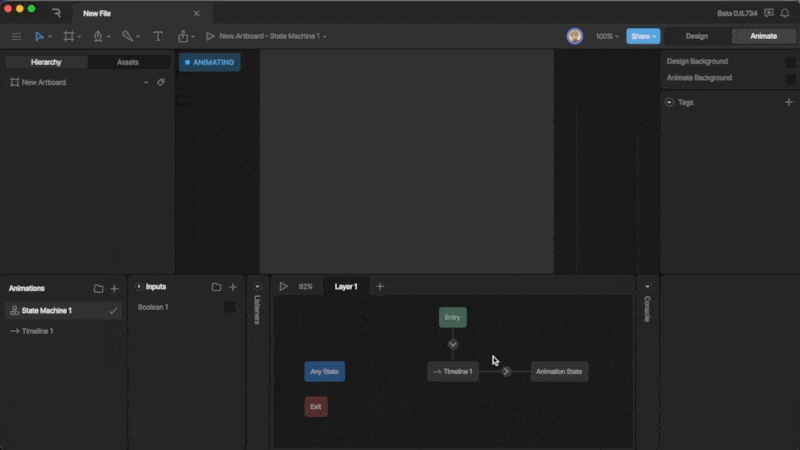Open the Pen tool dropdown arrow
The height and width of the screenshot is (450, 800).
(108, 37)
